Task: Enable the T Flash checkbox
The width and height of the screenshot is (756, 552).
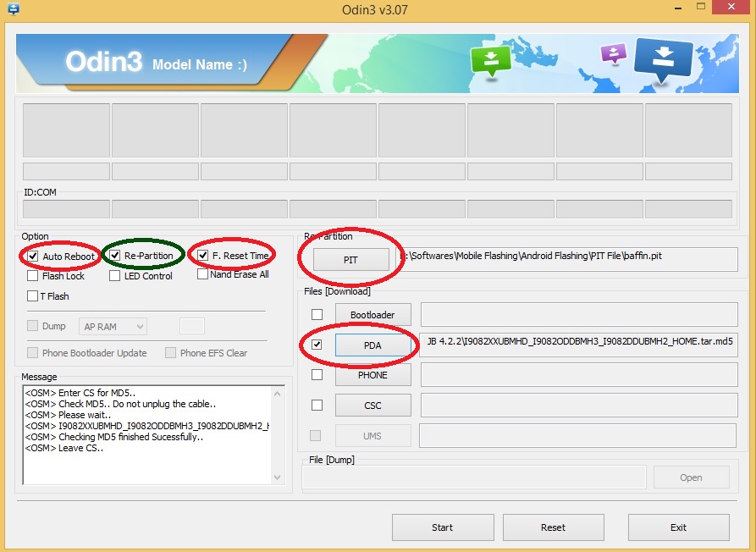Action: pos(33,296)
